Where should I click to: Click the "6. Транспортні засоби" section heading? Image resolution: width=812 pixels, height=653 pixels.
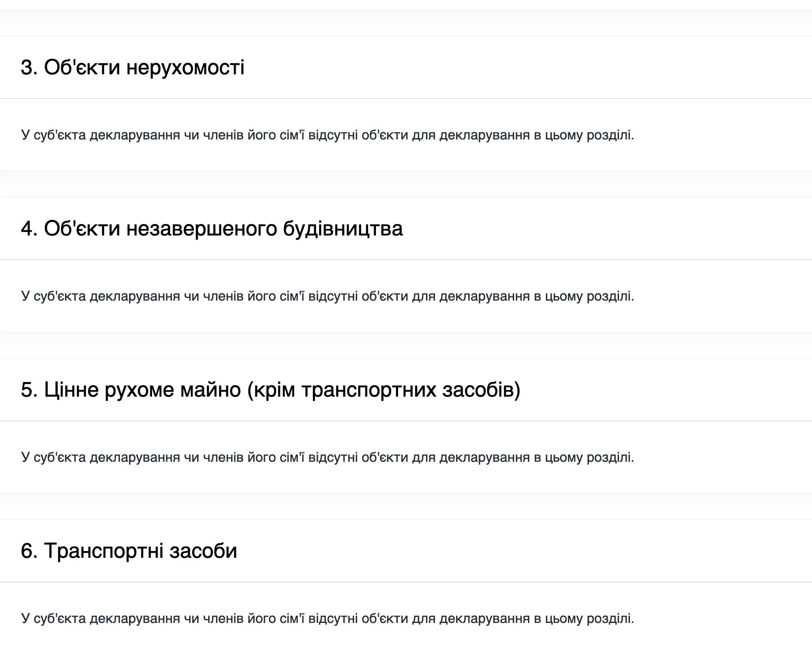(x=129, y=550)
